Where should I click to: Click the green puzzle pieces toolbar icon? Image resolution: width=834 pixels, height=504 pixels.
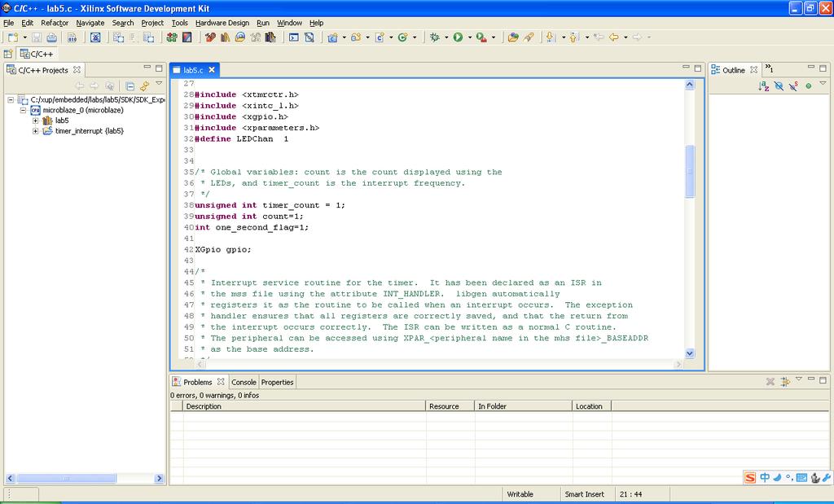tap(172, 37)
